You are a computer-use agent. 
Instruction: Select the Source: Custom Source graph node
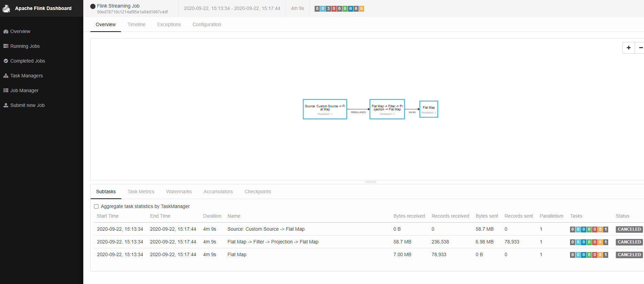pos(325,109)
